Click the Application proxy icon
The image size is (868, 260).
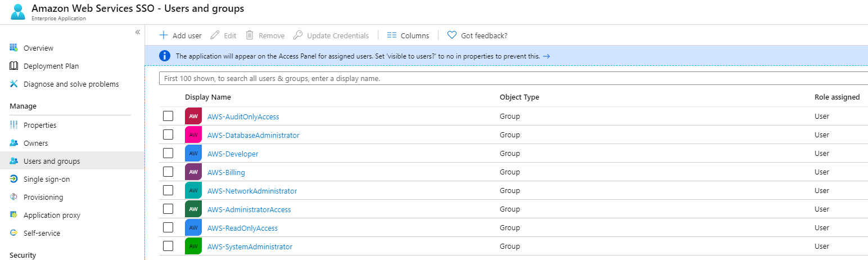coord(14,215)
